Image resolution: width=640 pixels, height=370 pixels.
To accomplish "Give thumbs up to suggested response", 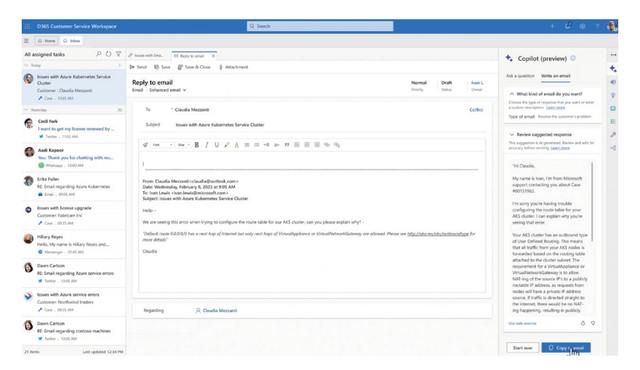I will 583,323.
